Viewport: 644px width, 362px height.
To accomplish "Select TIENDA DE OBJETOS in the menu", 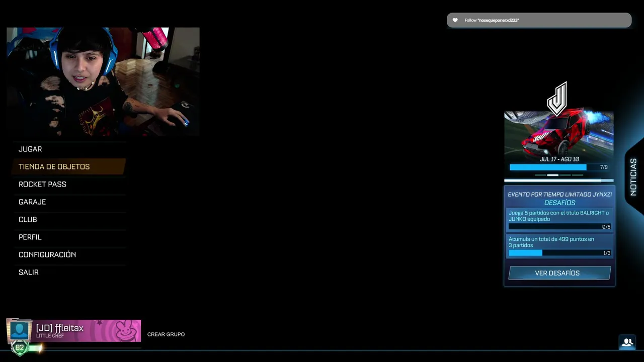I will 69,167.
